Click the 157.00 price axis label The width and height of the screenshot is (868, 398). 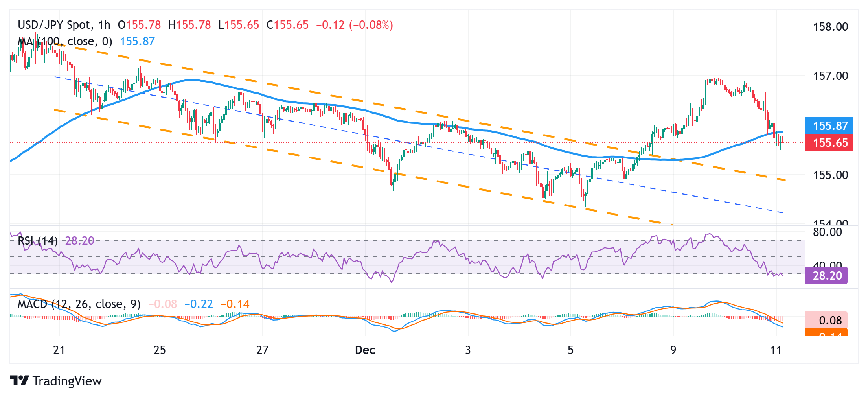pyautogui.click(x=830, y=76)
